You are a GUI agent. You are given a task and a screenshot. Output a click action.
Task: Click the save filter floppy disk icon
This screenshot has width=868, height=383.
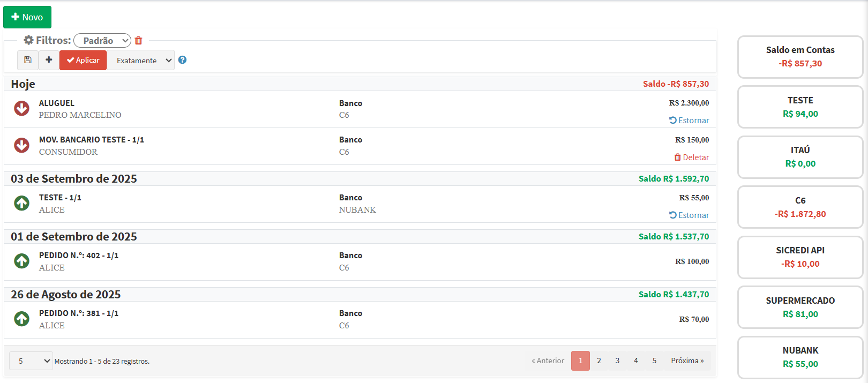coord(28,60)
